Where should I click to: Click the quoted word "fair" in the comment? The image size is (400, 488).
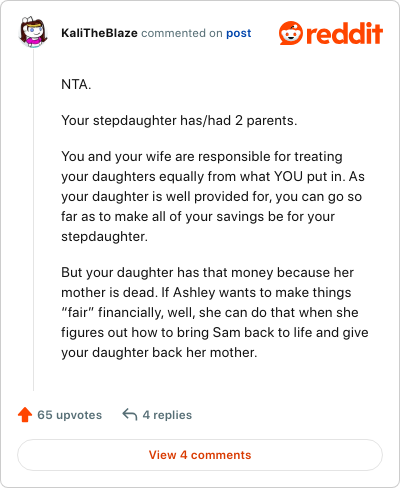tap(77, 313)
